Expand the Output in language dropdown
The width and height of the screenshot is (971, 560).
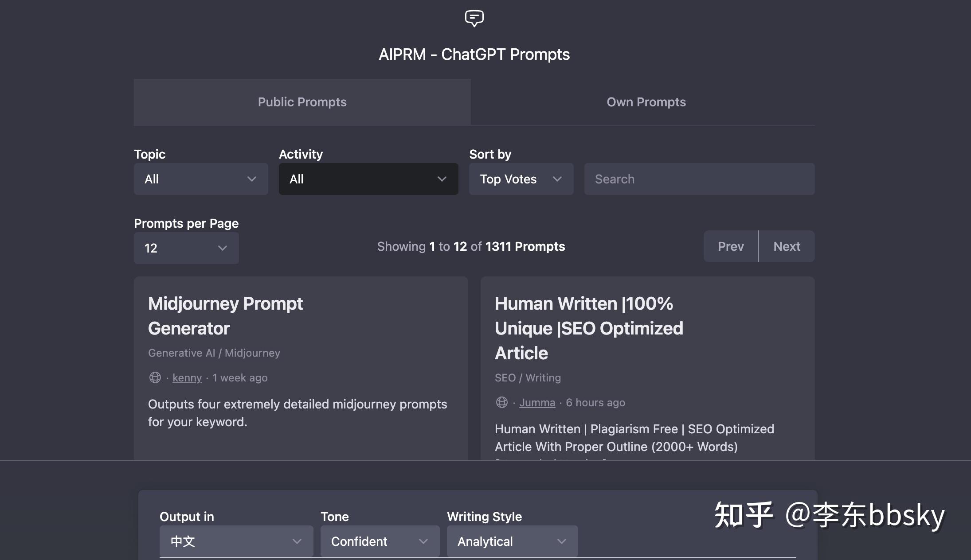pyautogui.click(x=236, y=541)
